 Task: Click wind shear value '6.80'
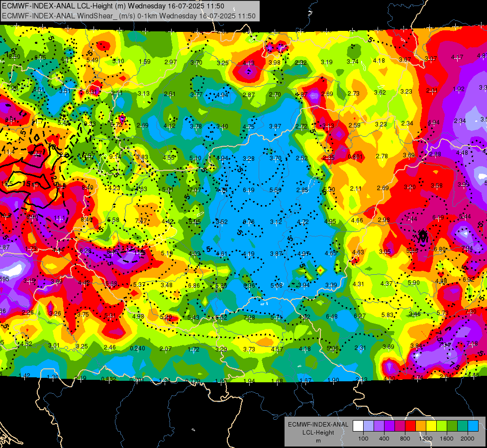click(x=440, y=249)
